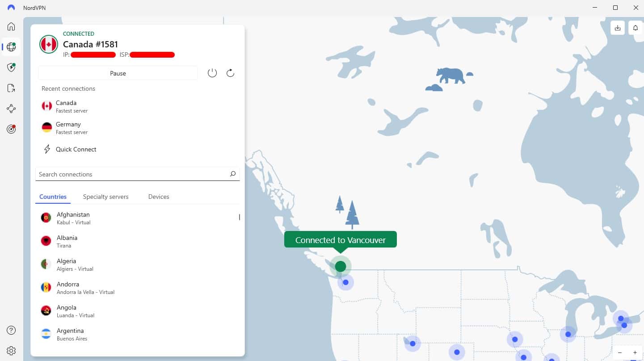Select Albania from the country list
The width and height of the screenshot is (644, 361).
(138, 241)
